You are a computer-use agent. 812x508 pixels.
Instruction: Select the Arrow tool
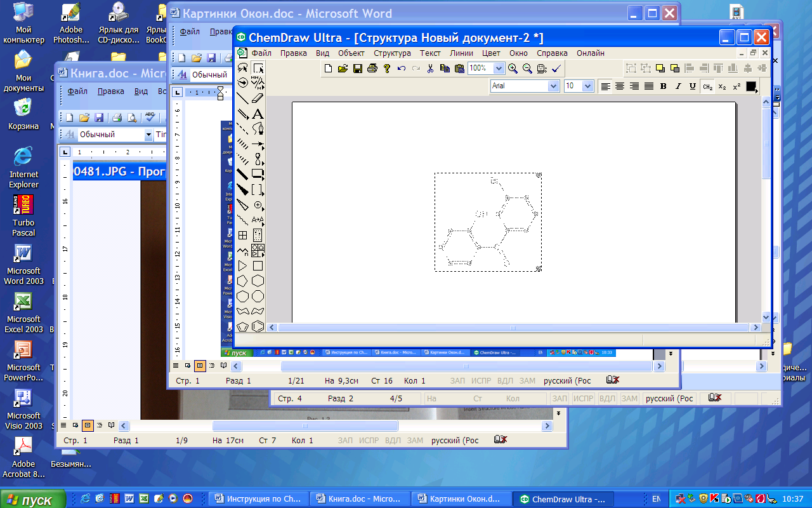click(258, 144)
